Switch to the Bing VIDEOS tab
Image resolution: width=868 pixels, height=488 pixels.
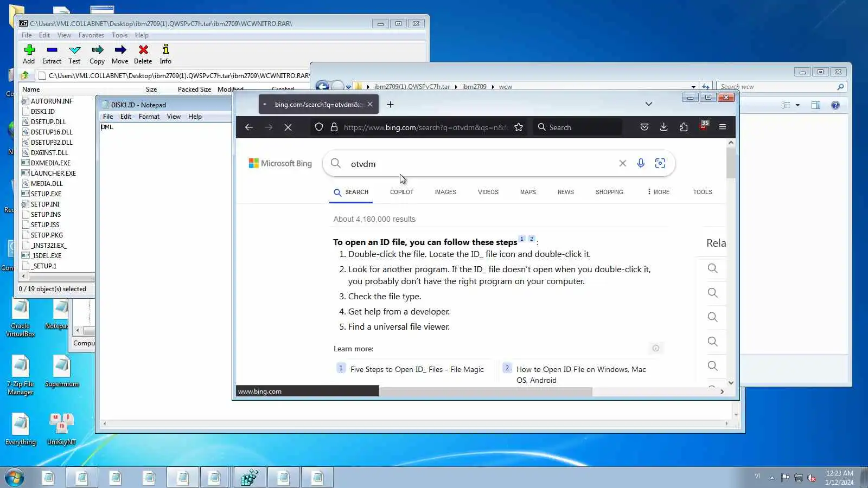tap(488, 192)
